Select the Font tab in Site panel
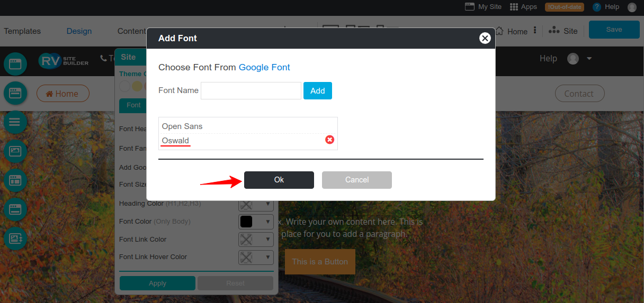 pyautogui.click(x=133, y=105)
